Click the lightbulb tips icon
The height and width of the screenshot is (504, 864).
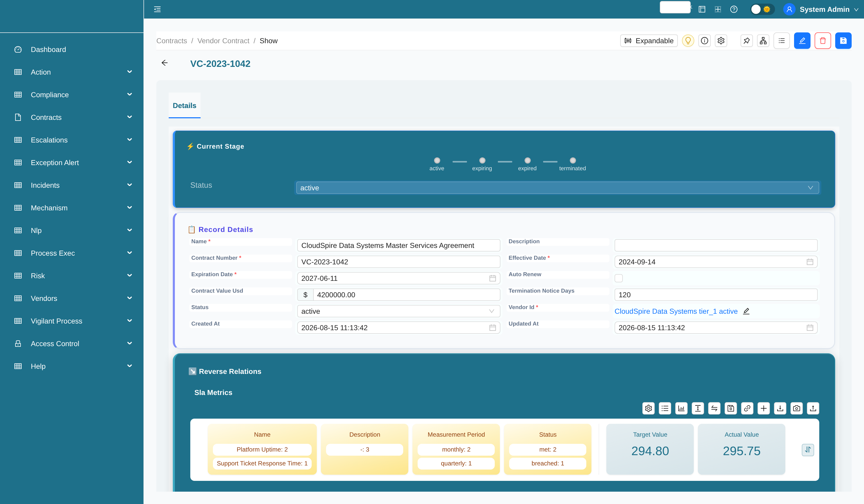click(688, 41)
